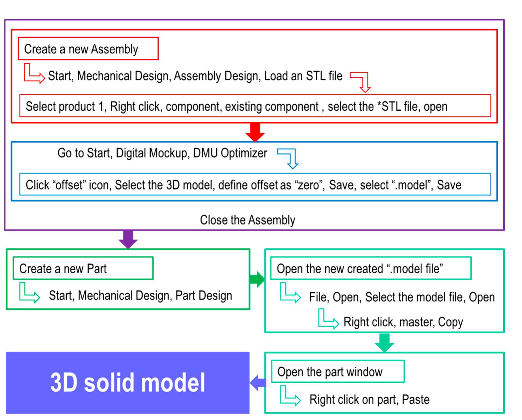The image size is (522, 420).
Task: Click the teal downward arrow after Right click, master, Copy
Action: (x=384, y=342)
